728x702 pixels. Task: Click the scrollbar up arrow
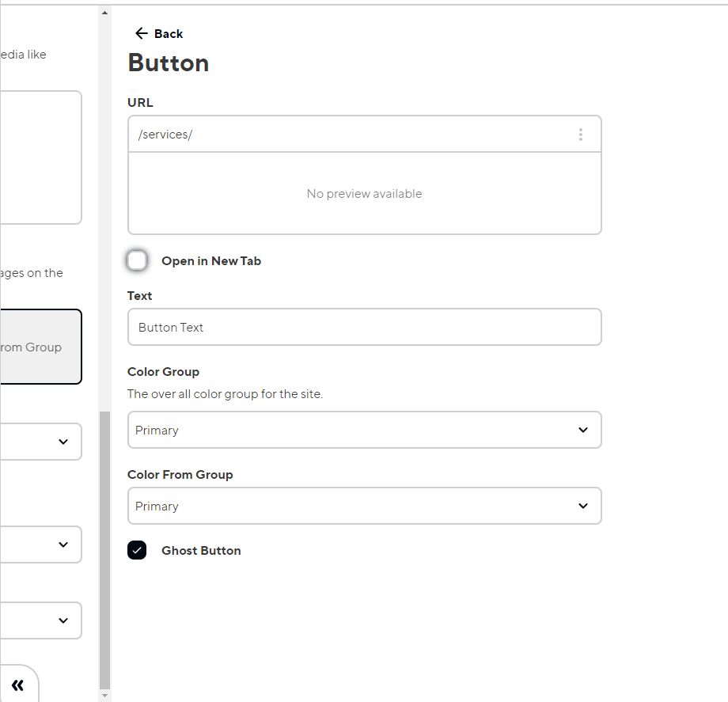tap(105, 13)
